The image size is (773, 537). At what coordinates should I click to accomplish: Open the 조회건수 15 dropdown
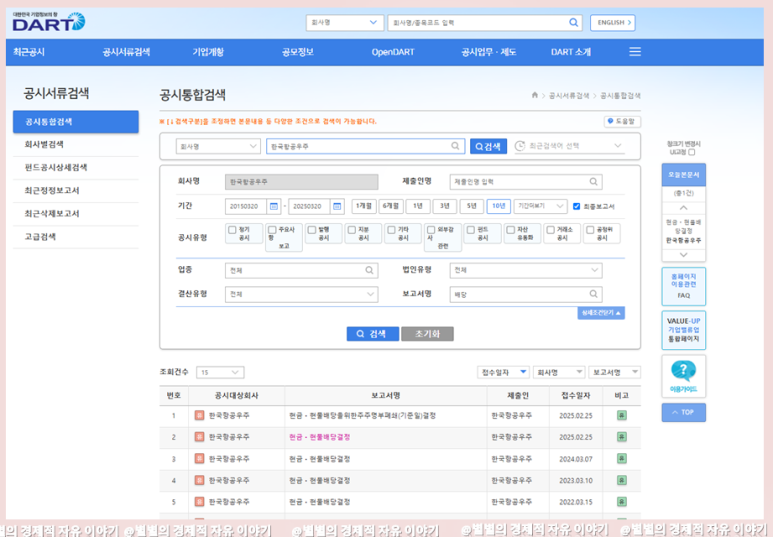(220, 372)
